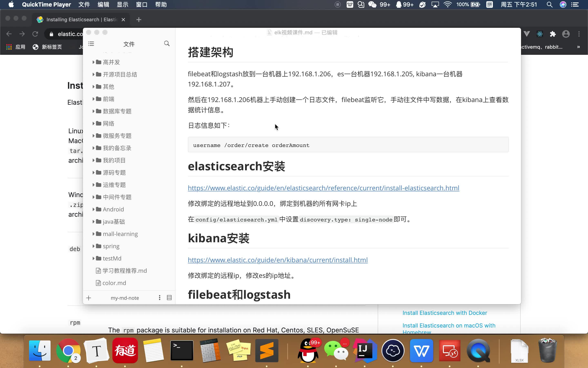Open Chrome profile avatar
Viewport: 588px width, 368px height.
(566, 34)
